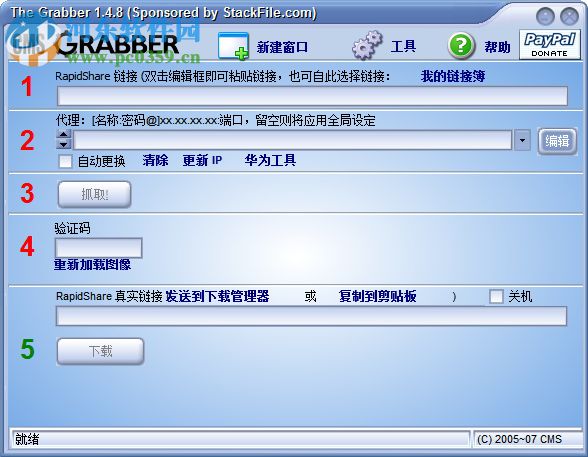This screenshot has height=457, width=588.
Task: Click the 就绪 status bar text
Action: (x=27, y=439)
